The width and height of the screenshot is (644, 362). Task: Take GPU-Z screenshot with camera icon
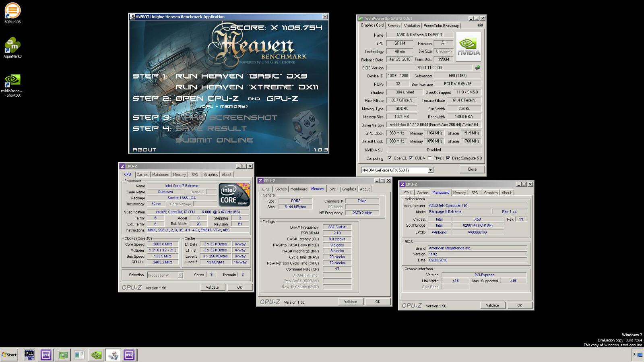(480, 25)
